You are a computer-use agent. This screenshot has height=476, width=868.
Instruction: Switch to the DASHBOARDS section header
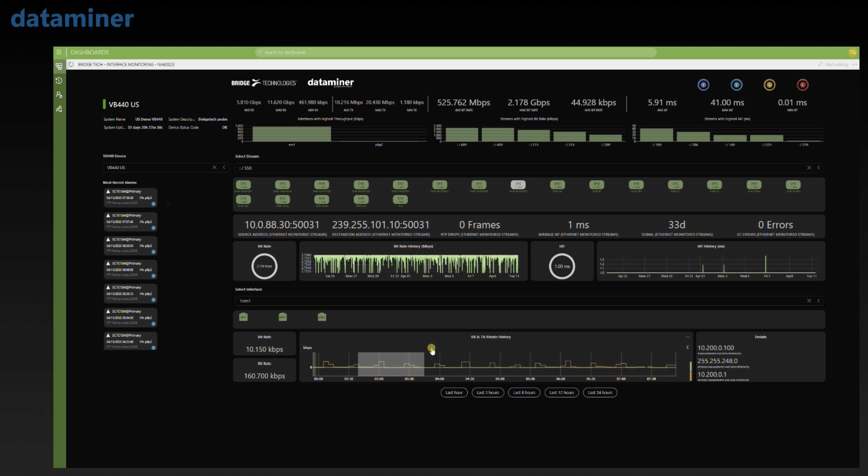click(x=90, y=52)
